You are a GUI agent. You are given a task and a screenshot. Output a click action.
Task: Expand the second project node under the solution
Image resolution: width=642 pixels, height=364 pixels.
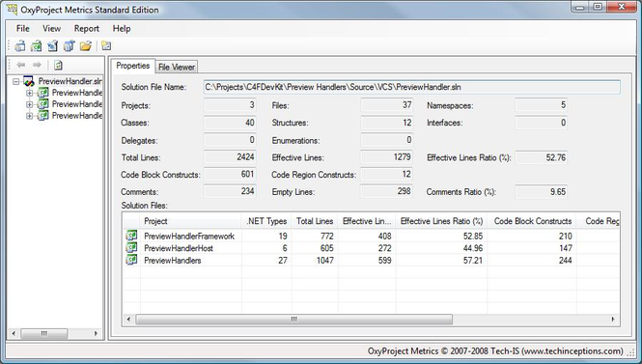30,104
